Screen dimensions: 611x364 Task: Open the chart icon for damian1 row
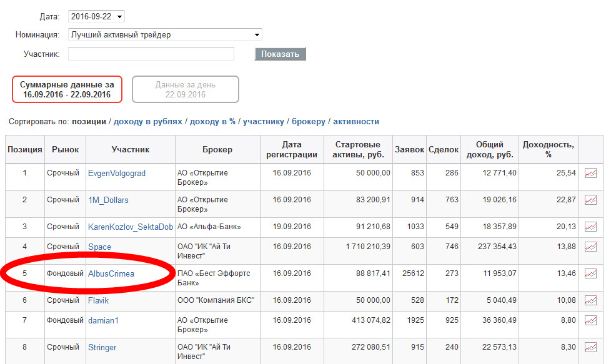590,320
